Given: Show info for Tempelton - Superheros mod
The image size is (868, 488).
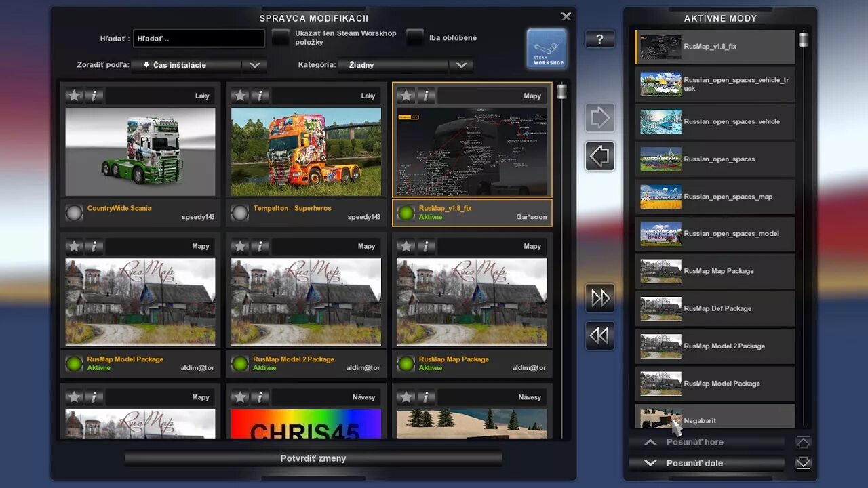Looking at the screenshot, I should click(260, 96).
